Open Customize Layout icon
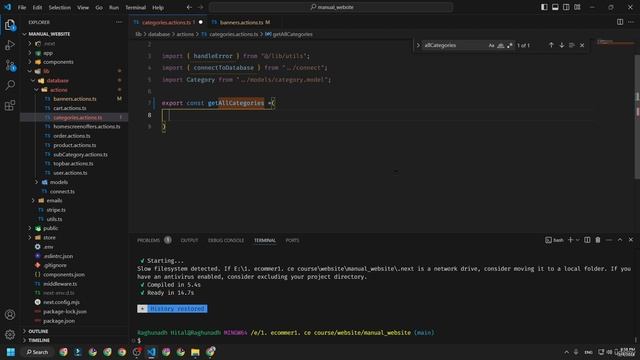This screenshot has width=640, height=360. click(x=577, y=7)
